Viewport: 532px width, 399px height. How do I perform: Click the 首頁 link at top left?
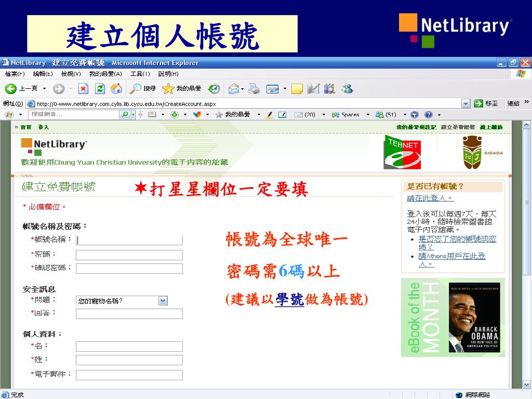(26, 127)
